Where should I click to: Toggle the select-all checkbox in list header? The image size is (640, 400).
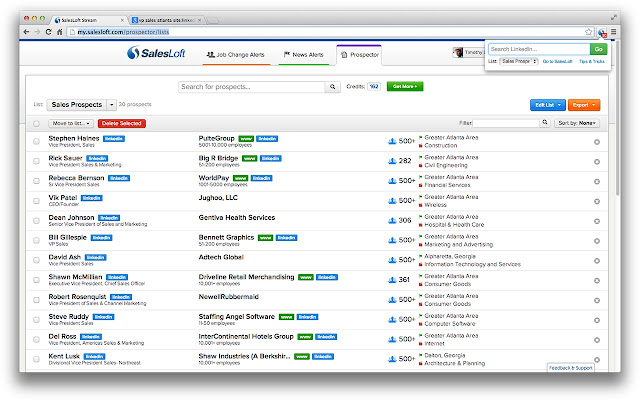(x=36, y=123)
